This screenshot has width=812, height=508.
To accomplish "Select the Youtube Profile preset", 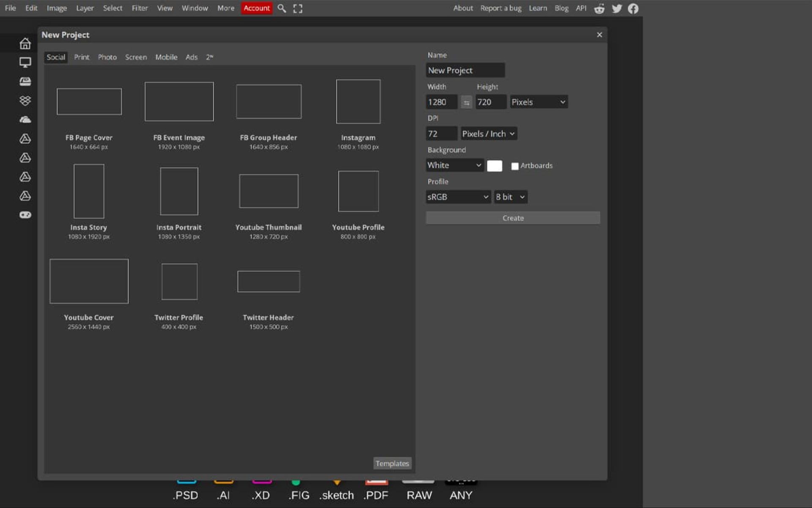I will click(x=358, y=202).
